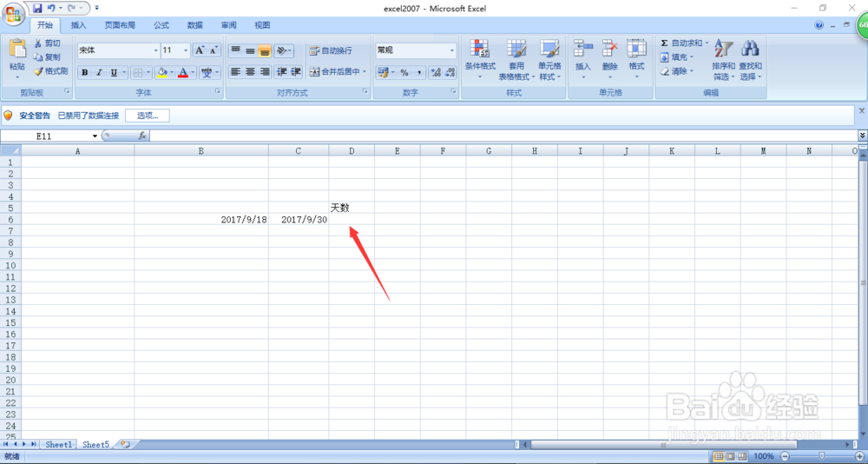Screen dimensions: 868x464
Task: Apply percent style
Action: [x=404, y=73]
